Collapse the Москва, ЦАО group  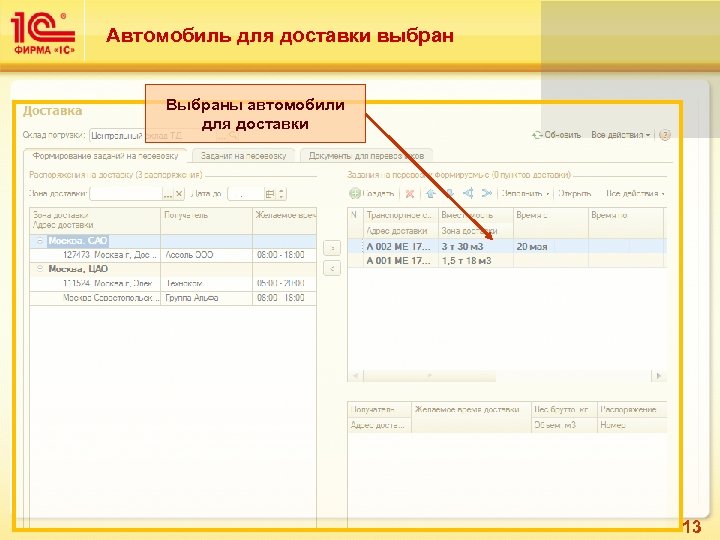click(x=40, y=269)
